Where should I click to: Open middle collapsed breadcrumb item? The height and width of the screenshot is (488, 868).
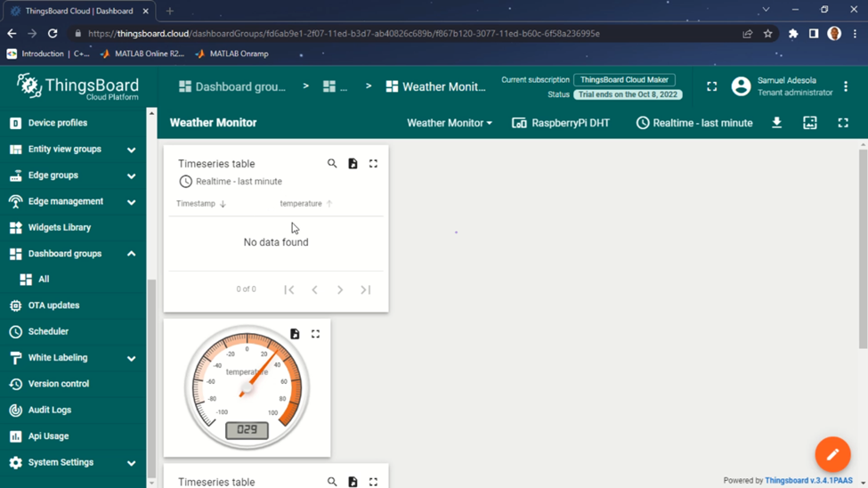[x=336, y=87]
